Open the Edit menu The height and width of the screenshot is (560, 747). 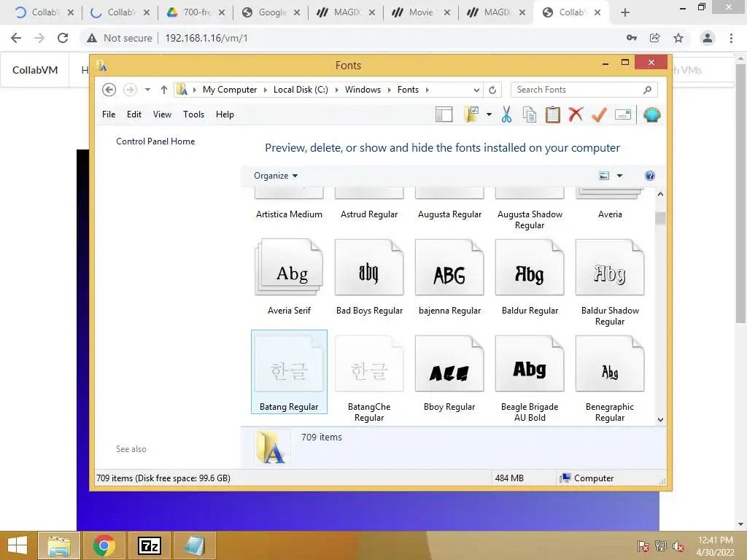click(134, 114)
